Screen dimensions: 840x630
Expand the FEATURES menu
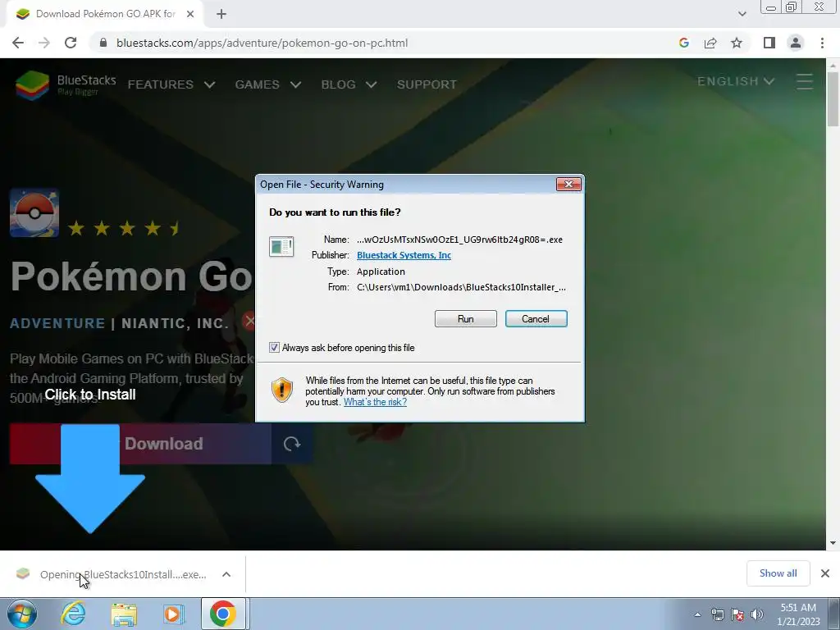[171, 84]
